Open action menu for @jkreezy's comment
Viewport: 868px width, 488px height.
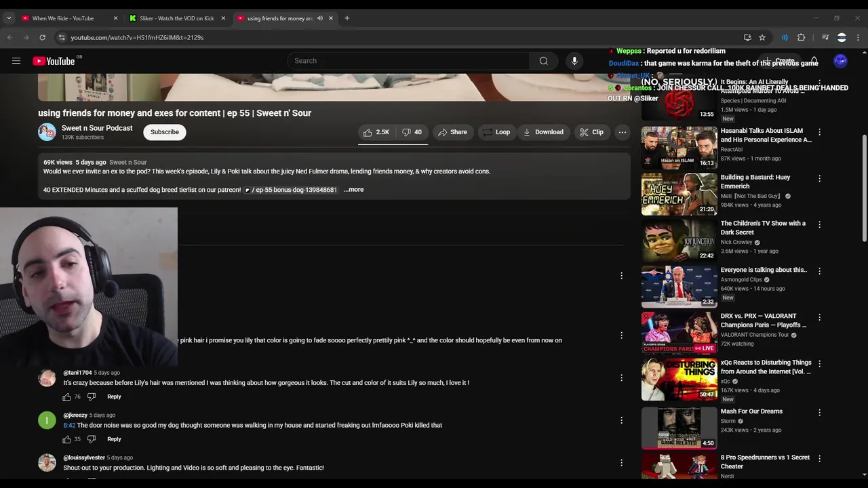pos(621,420)
